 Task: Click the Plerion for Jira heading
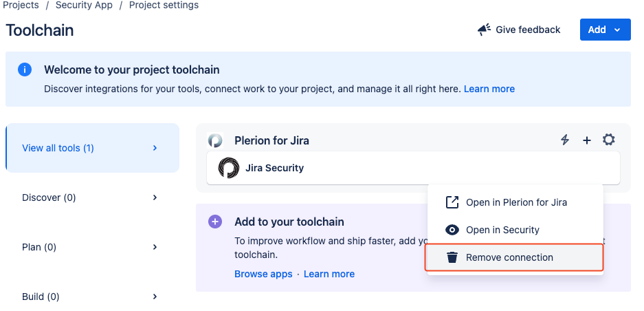pyautogui.click(x=271, y=140)
